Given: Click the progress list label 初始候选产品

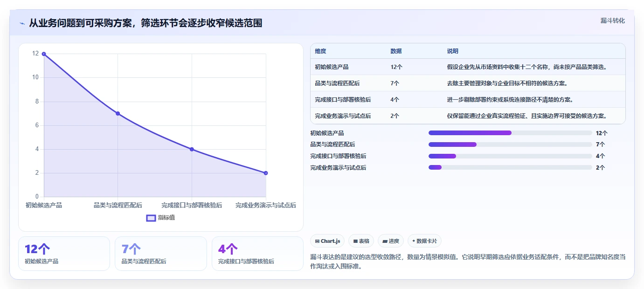Looking at the screenshot, I should pyautogui.click(x=327, y=133).
